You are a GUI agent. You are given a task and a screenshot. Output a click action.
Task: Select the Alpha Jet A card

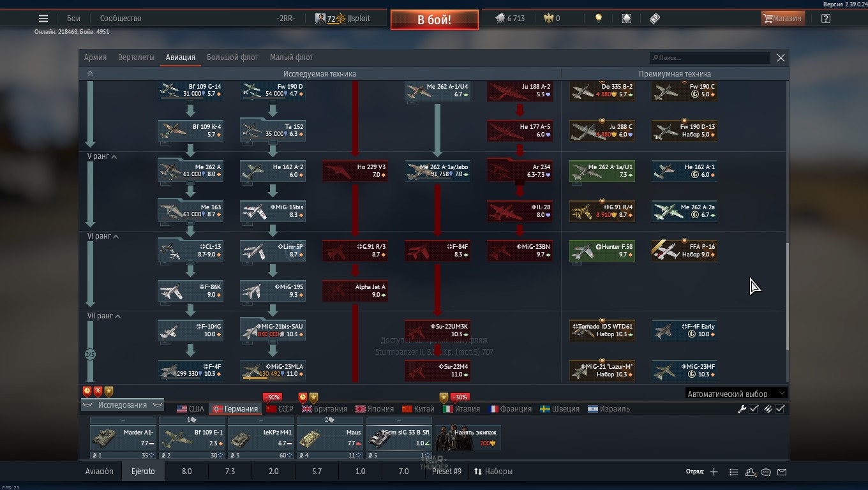coord(355,291)
